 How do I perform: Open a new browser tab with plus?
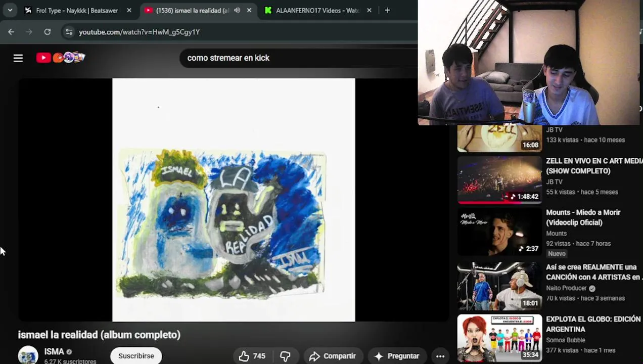coord(387,10)
